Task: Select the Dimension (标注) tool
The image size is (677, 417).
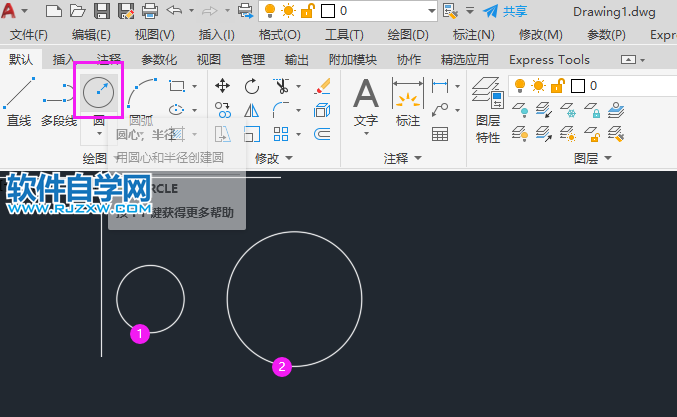Action: (x=408, y=102)
